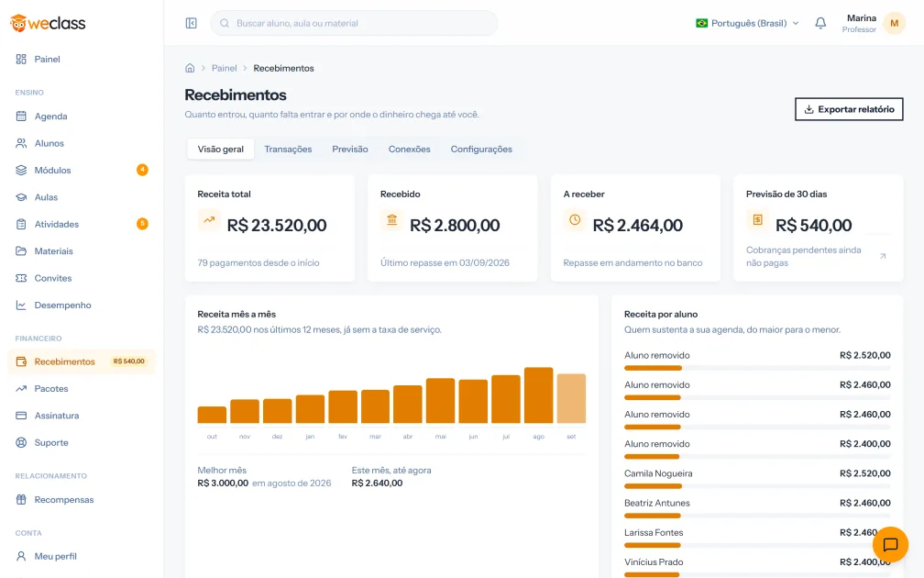Open Recebimentos in the sidebar
The image size is (924, 578).
click(82, 361)
